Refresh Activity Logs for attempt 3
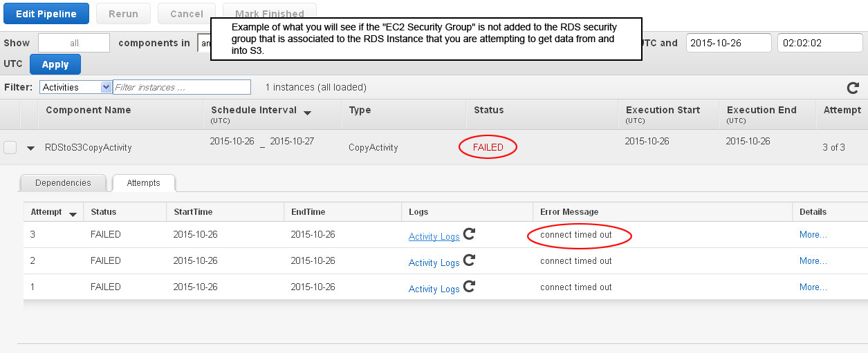 point(469,234)
